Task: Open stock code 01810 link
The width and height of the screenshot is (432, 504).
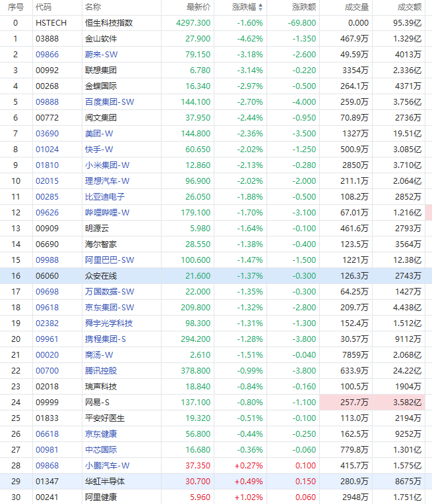Action: pos(47,165)
